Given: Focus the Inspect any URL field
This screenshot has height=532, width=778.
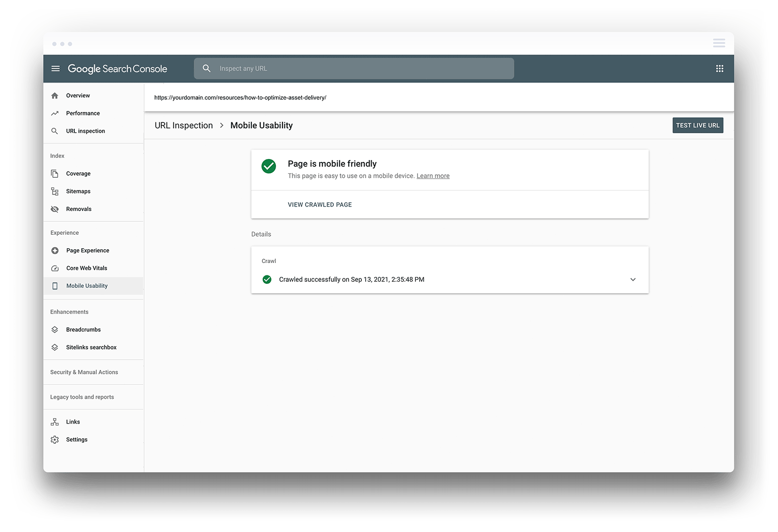Looking at the screenshot, I should (x=354, y=68).
